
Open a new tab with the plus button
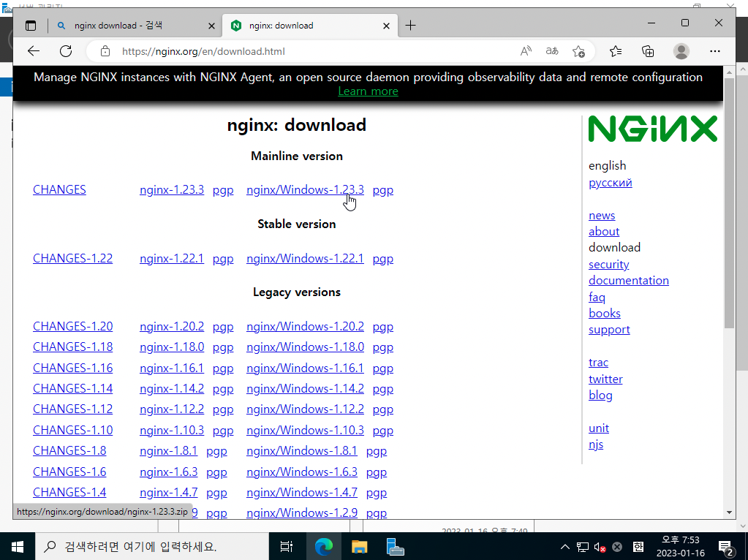coord(410,26)
